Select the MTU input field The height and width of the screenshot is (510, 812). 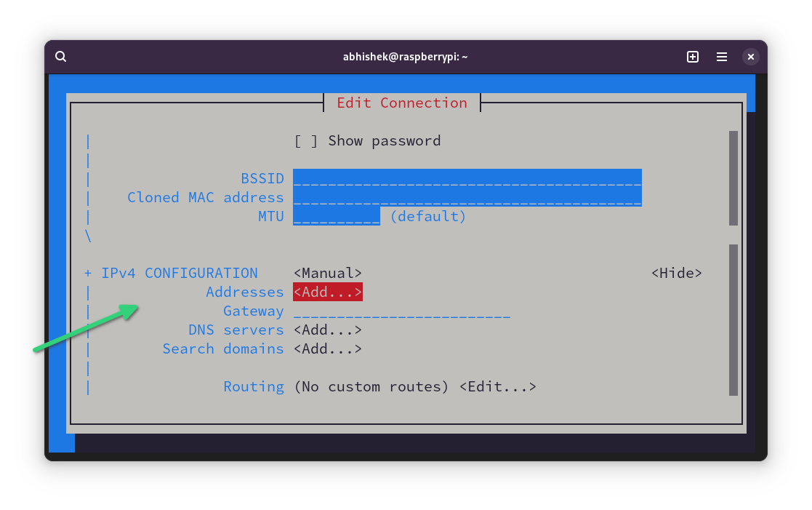[336, 217]
